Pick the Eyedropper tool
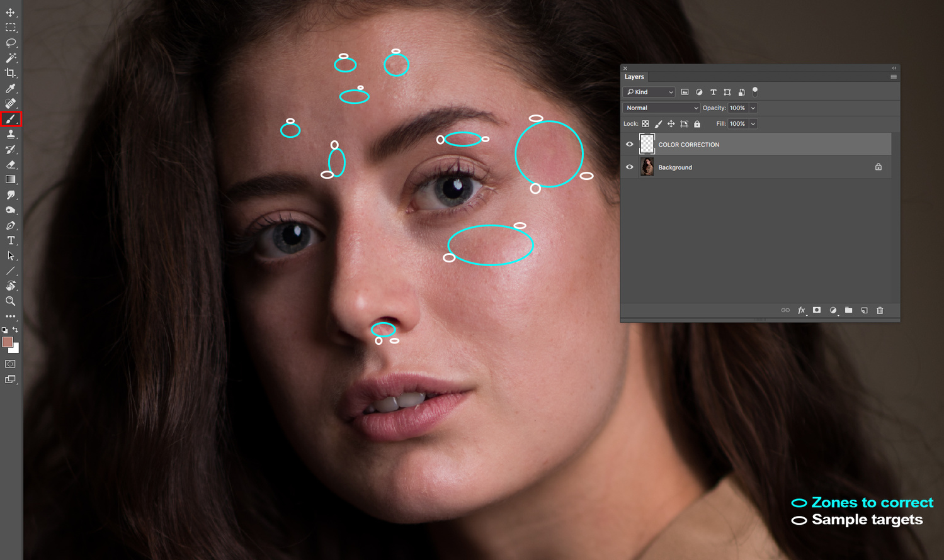This screenshot has height=560, width=944. click(11, 89)
